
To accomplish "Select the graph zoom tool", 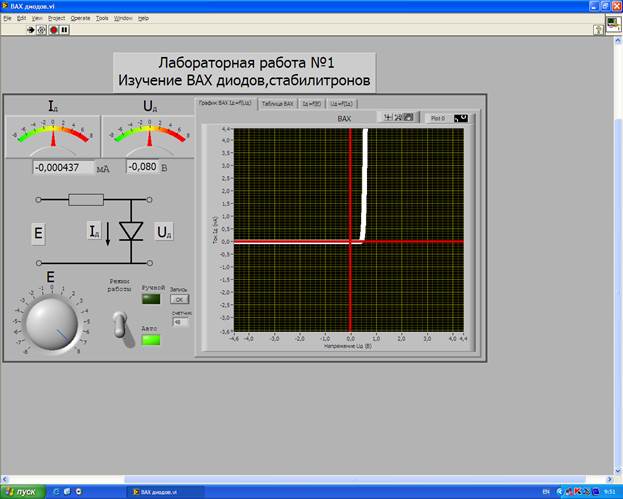I will click(x=399, y=118).
